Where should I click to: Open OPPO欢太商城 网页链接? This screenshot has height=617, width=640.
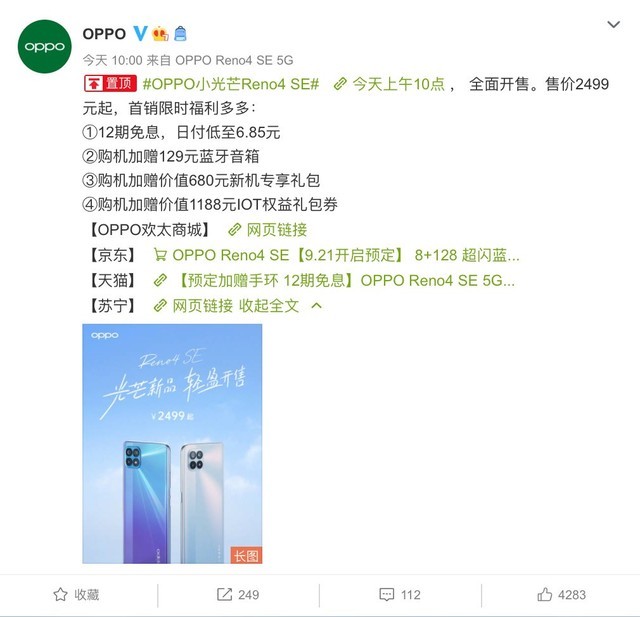pyautogui.click(x=267, y=230)
